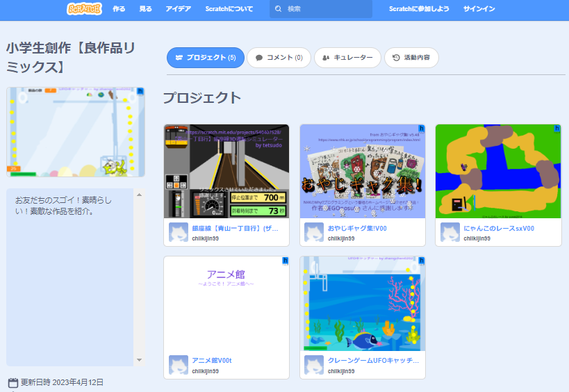This screenshot has height=392, width=569.
Task: Focus the 検索 search input field
Action: (x=327, y=9)
